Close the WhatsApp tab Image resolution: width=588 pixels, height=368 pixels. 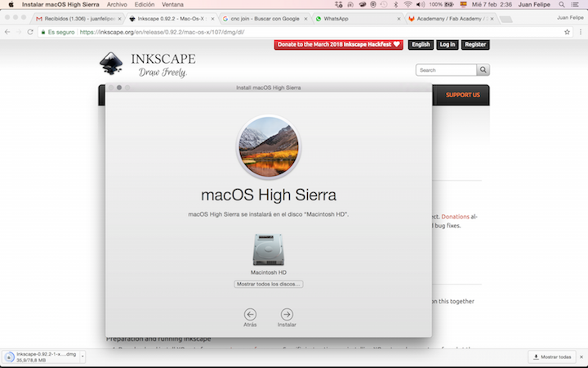click(x=399, y=19)
